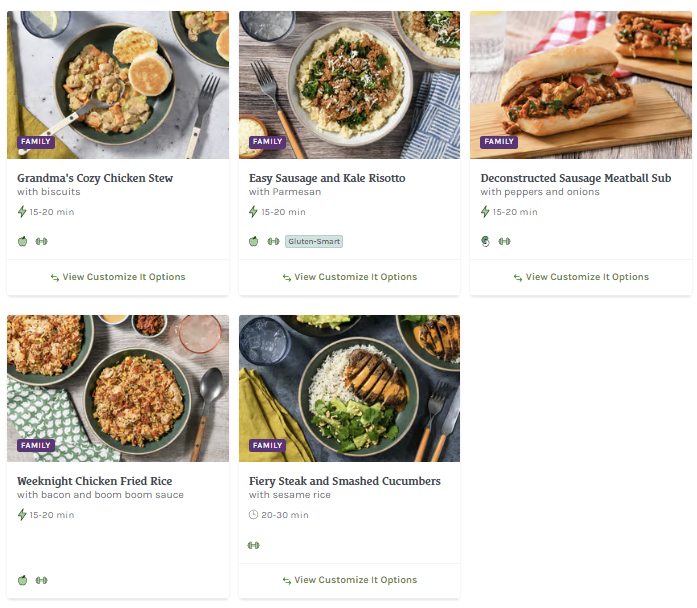Click the apple icon on Weeknight Chicken Fried Rice
The width and height of the screenshot is (697, 608).
click(x=22, y=580)
